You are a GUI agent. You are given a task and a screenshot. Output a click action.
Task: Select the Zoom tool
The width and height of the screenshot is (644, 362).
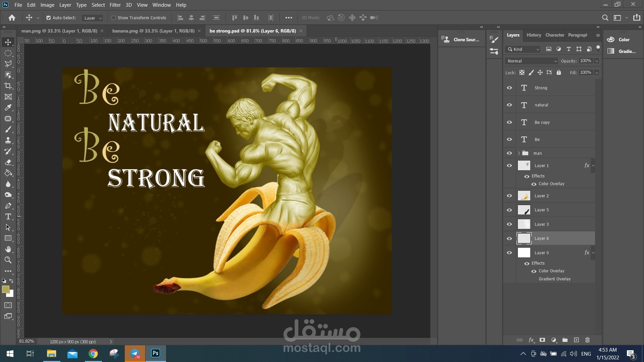8,260
